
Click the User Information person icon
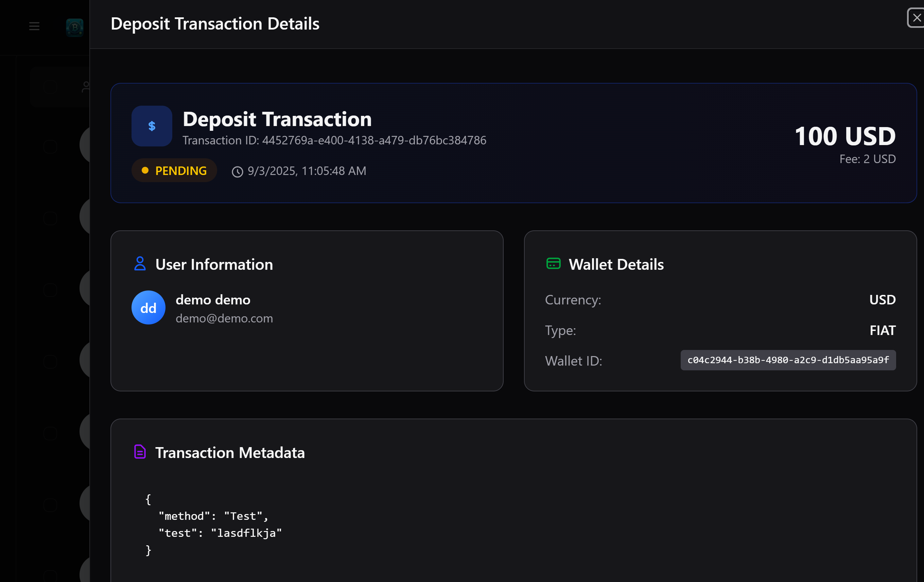point(140,264)
